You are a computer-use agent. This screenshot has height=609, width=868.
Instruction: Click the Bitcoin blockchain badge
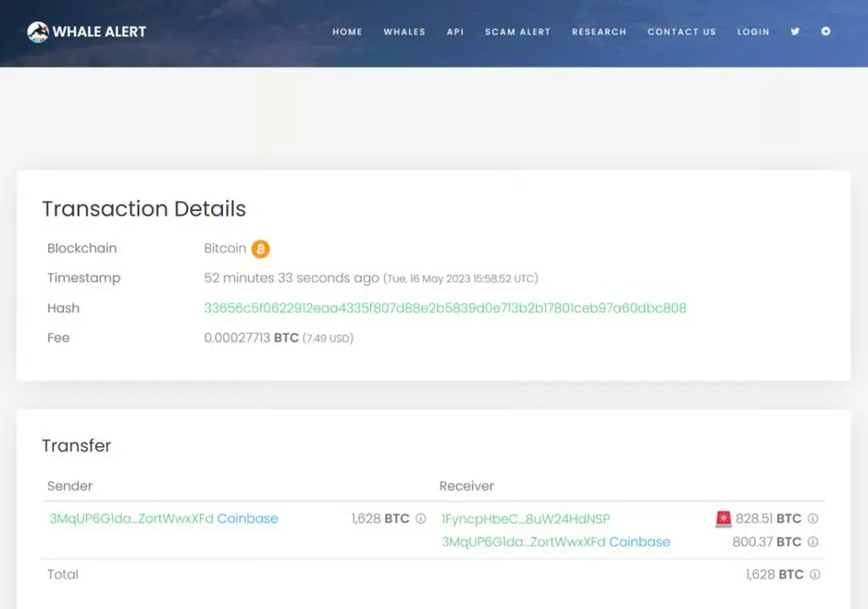(x=259, y=247)
